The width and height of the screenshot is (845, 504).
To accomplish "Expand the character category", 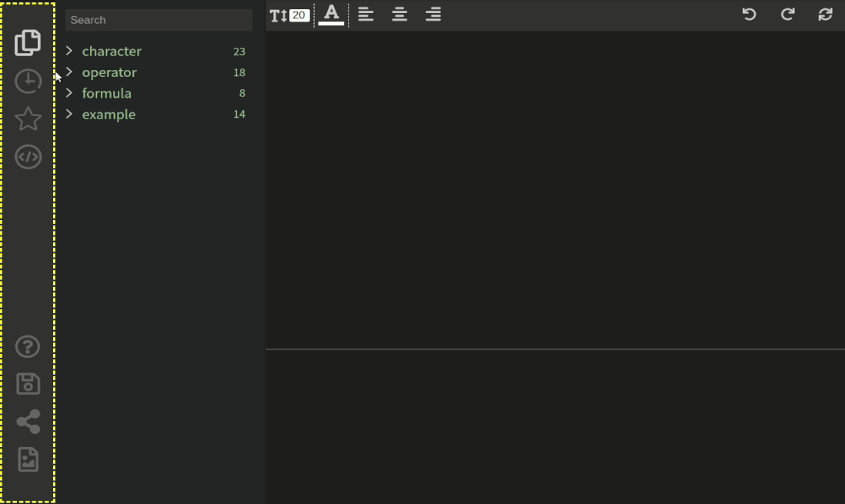I will (x=69, y=52).
